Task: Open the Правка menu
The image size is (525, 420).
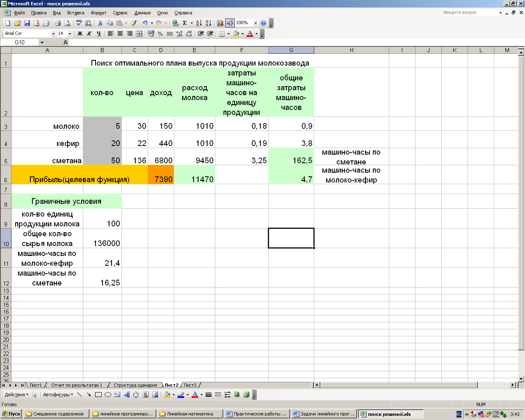Action: (39, 13)
